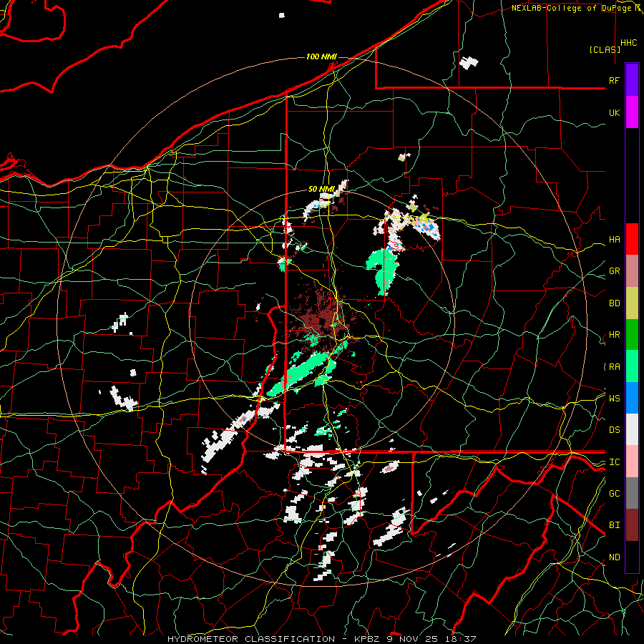Viewport: 644px width, 644px height.
Task: Click the gray GC legend color swatch
Action: 632,493
